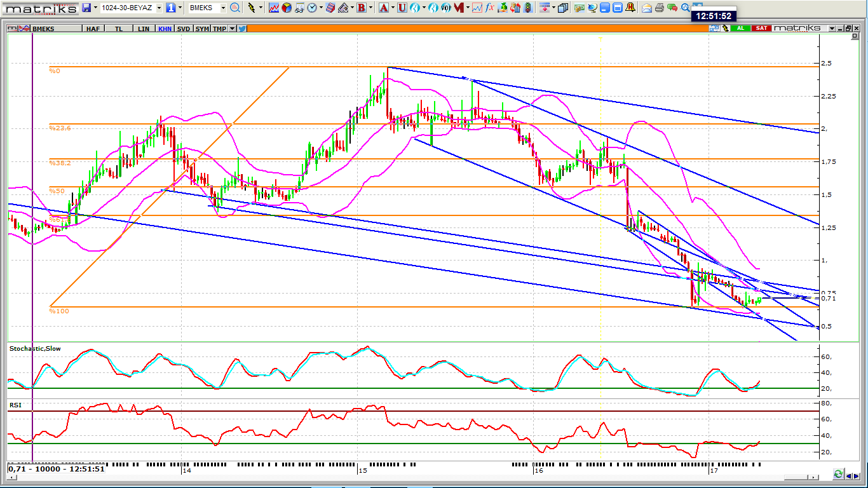The width and height of the screenshot is (868, 488).
Task: Open the fx formula icon
Action: click(x=490, y=8)
